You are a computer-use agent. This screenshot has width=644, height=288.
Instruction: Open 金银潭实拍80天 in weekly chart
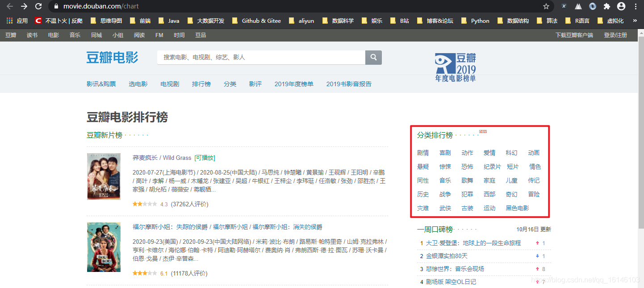pos(447,256)
